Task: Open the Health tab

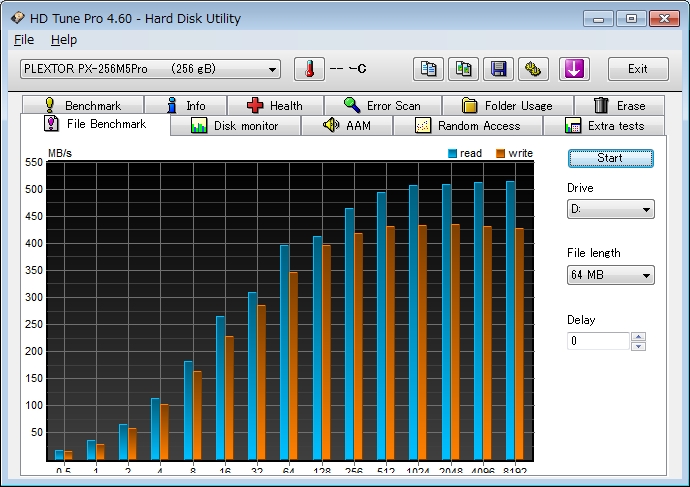Action: [275, 105]
